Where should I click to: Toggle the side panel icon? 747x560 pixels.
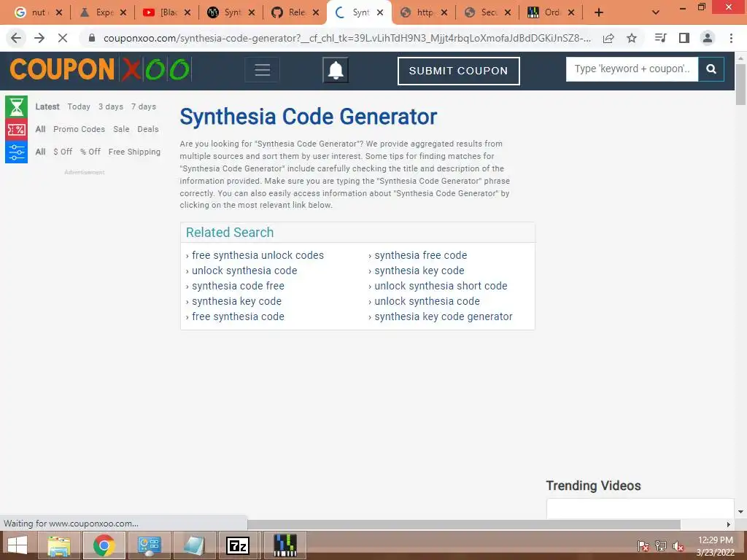click(x=684, y=38)
